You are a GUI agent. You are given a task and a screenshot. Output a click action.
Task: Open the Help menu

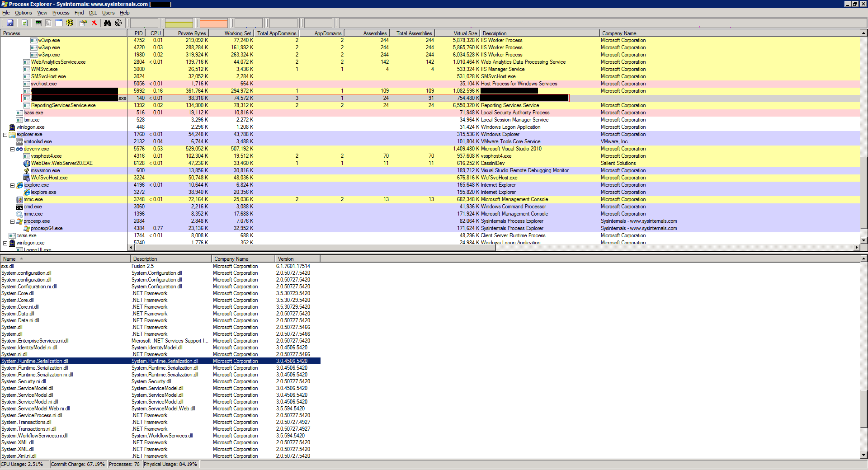[125, 13]
